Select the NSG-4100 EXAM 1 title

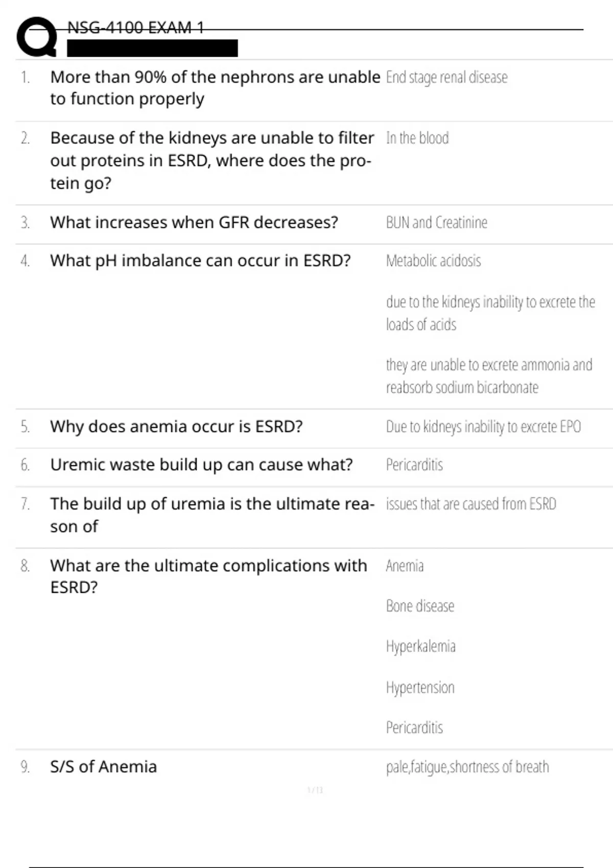click(135, 28)
